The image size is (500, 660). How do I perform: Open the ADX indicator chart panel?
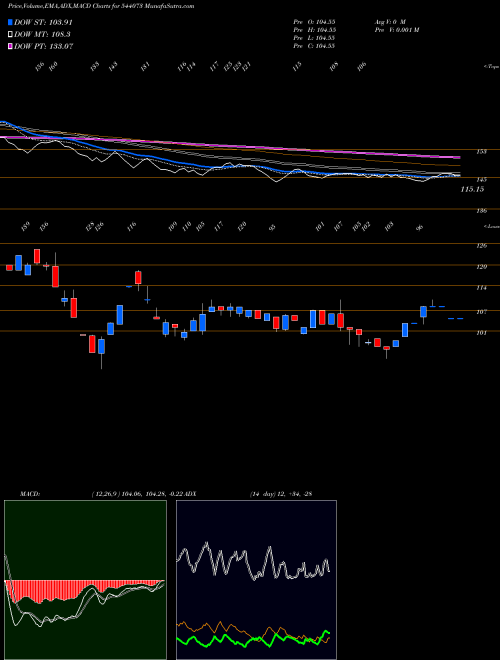coord(256,580)
